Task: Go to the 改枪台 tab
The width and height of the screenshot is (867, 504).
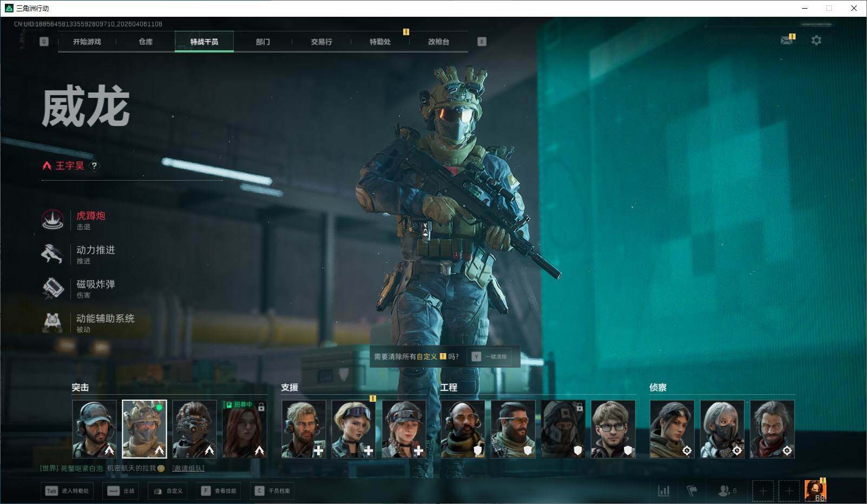Action: (438, 42)
